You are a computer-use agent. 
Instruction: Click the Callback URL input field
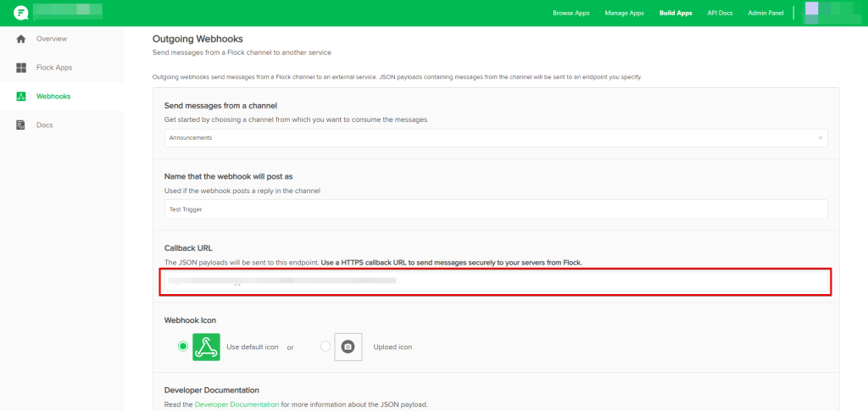coord(495,281)
